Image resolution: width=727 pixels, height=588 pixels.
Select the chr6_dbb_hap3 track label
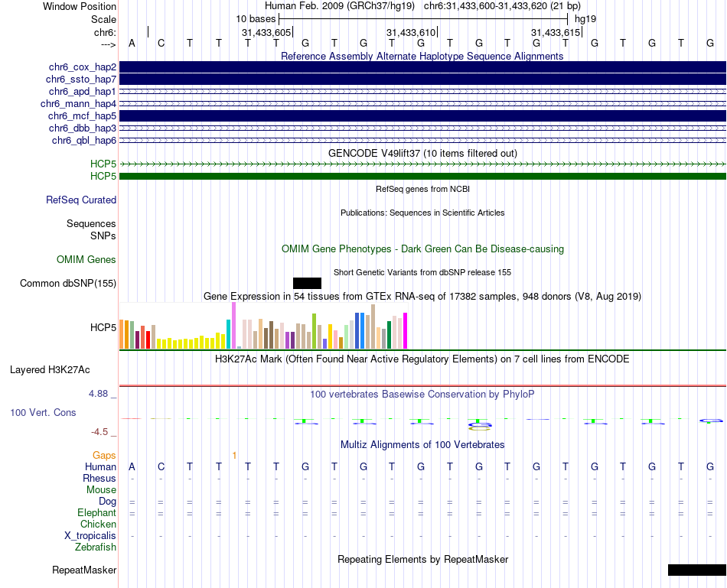point(83,128)
